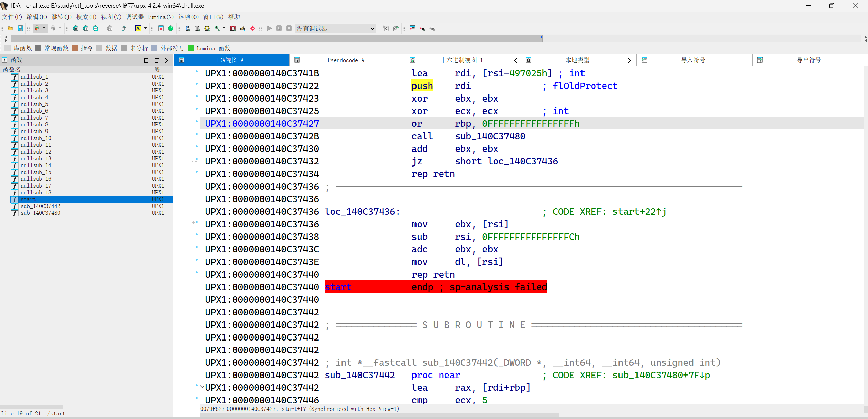Save database with floppy disk icon
Screen dimensions: 868x419
pos(20,28)
